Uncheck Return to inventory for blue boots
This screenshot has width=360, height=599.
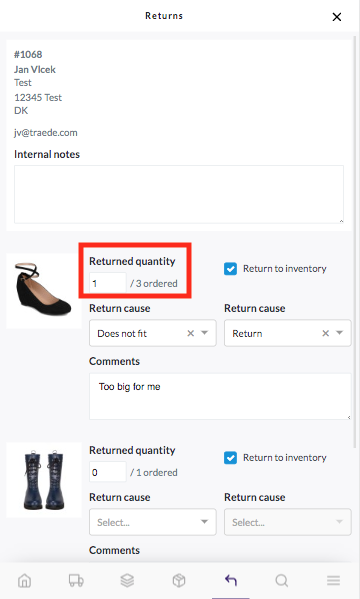coord(230,458)
